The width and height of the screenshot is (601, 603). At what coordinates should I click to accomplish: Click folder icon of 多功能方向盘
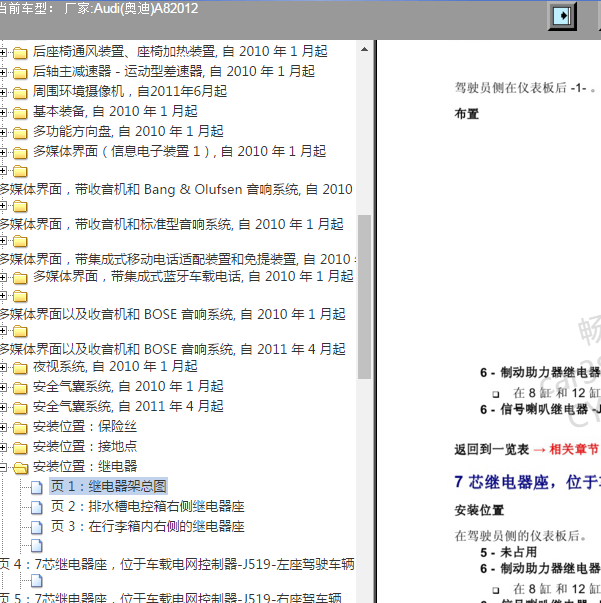(20, 133)
